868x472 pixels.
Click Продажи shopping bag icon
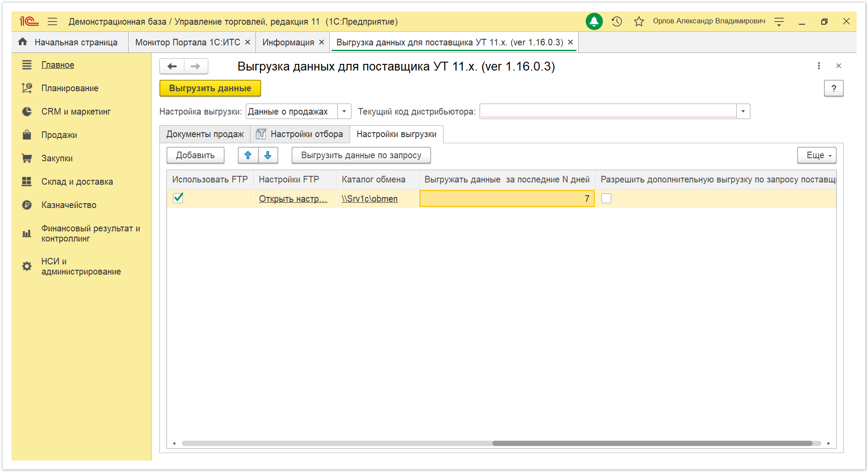pos(27,135)
